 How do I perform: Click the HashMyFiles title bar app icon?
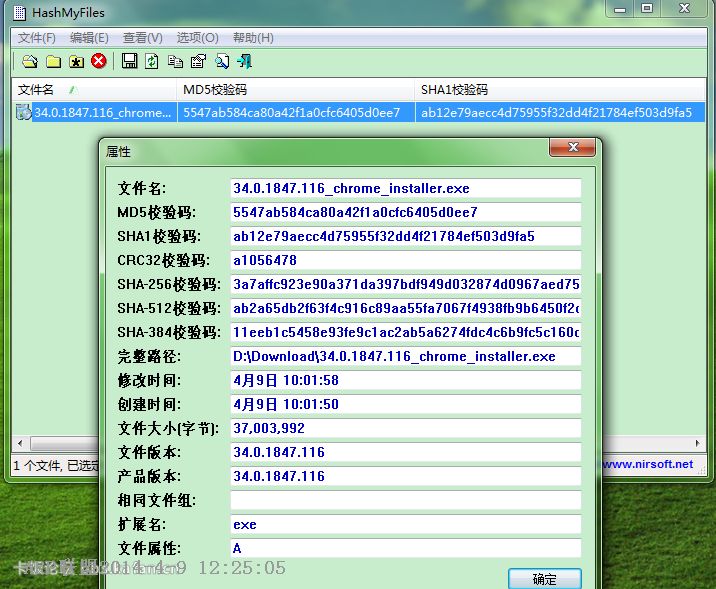coord(20,13)
